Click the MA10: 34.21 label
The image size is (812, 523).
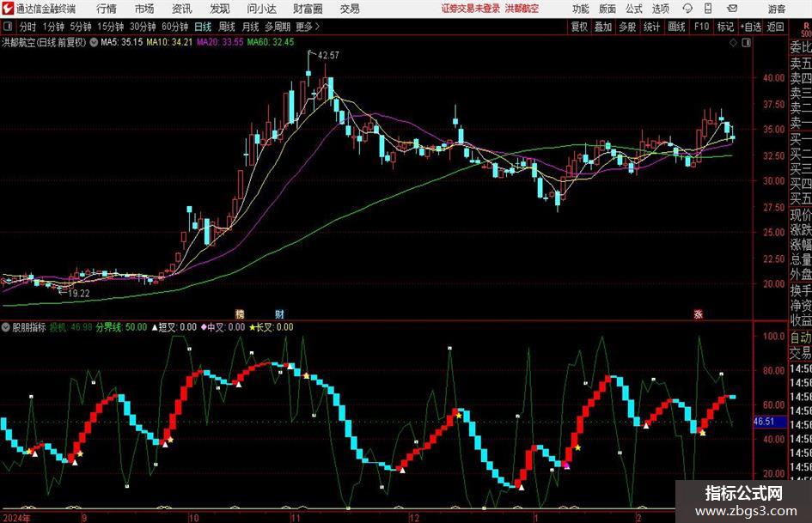(169, 42)
